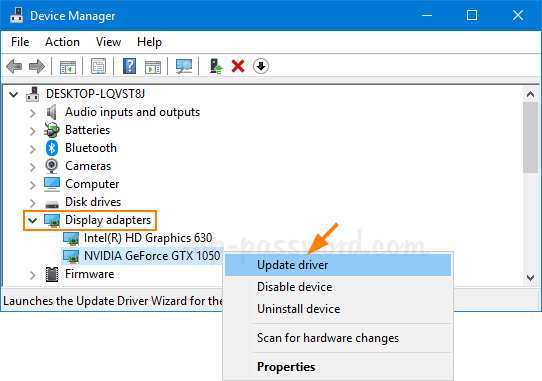Collapse the Display adapters category
The height and width of the screenshot is (381, 542).
coord(32,220)
